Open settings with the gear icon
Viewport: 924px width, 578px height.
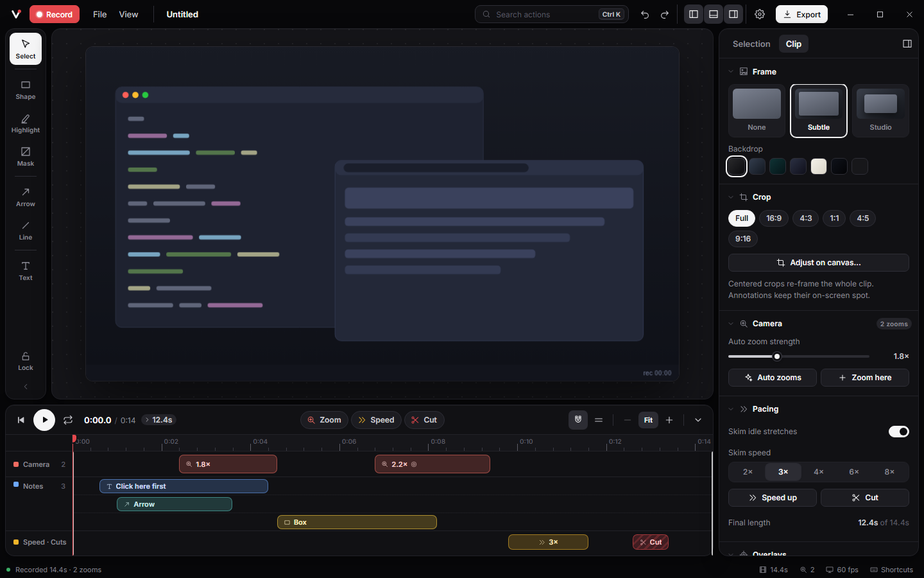click(x=760, y=14)
